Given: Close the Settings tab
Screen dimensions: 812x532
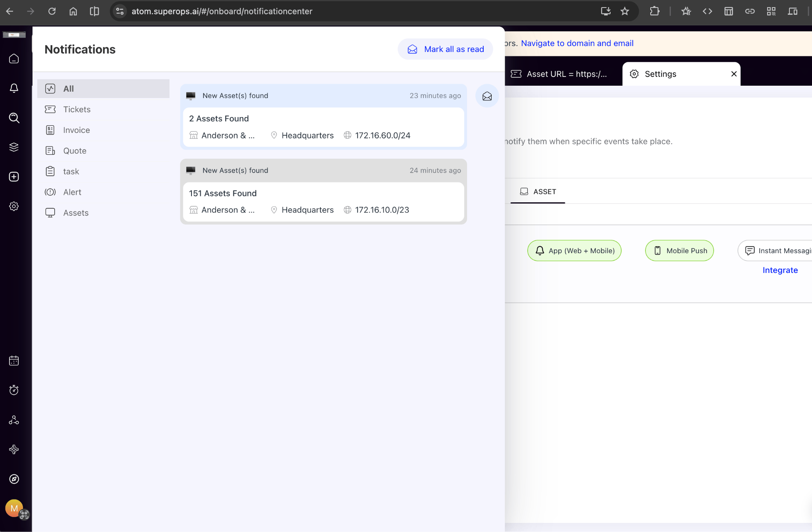Looking at the screenshot, I should 733,74.
